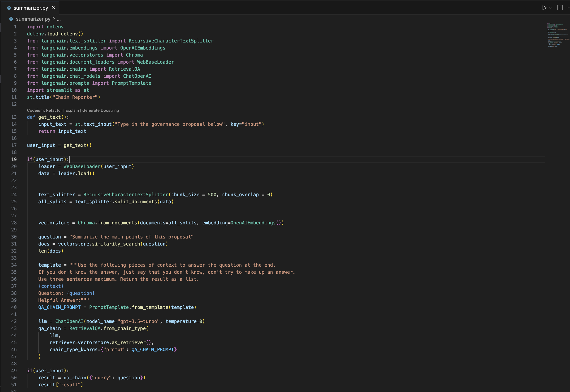Click "import streamlit as st" line

coord(58,90)
